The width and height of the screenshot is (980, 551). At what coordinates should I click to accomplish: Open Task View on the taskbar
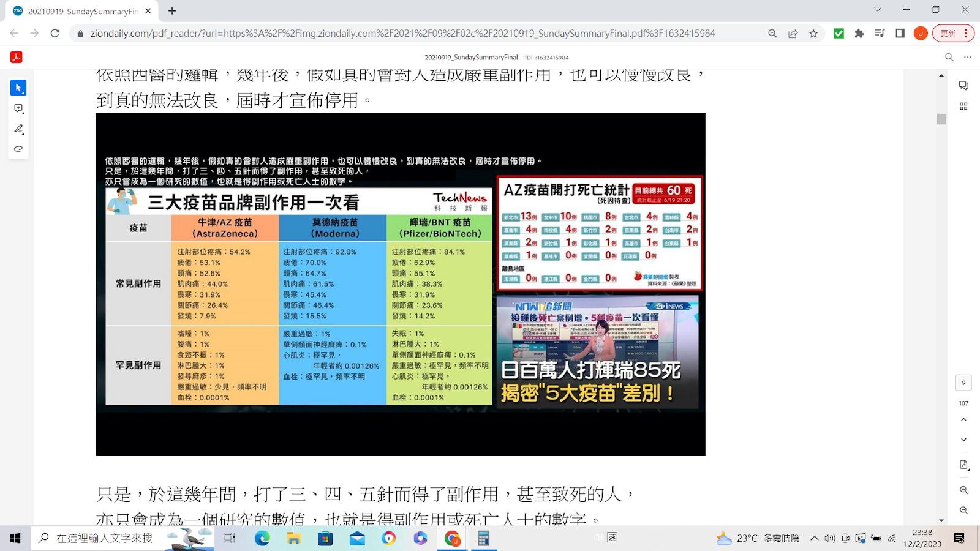coord(230,538)
